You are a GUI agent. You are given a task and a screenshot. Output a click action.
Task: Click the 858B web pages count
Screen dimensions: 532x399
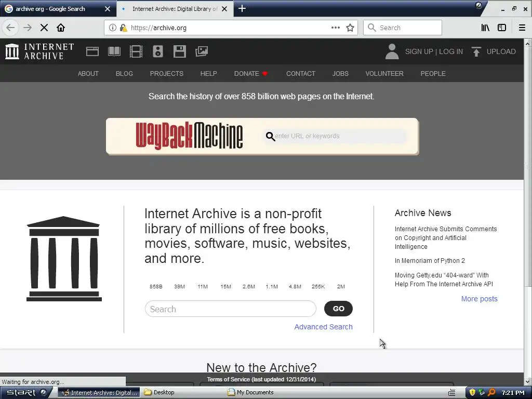[x=156, y=287]
